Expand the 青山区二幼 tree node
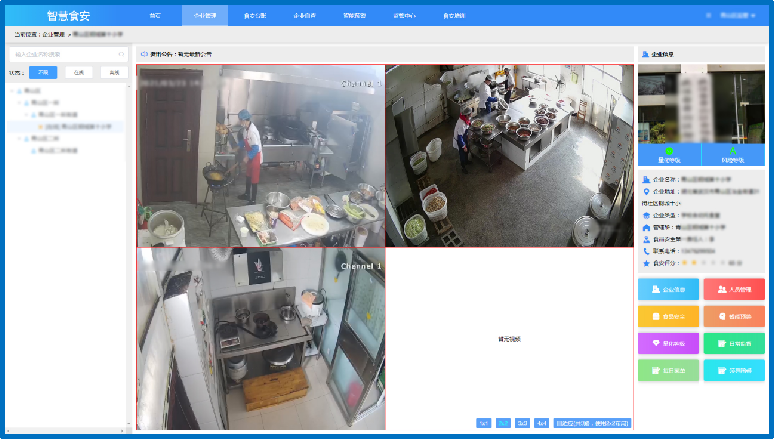The height and width of the screenshot is (439, 774). [x=20, y=139]
